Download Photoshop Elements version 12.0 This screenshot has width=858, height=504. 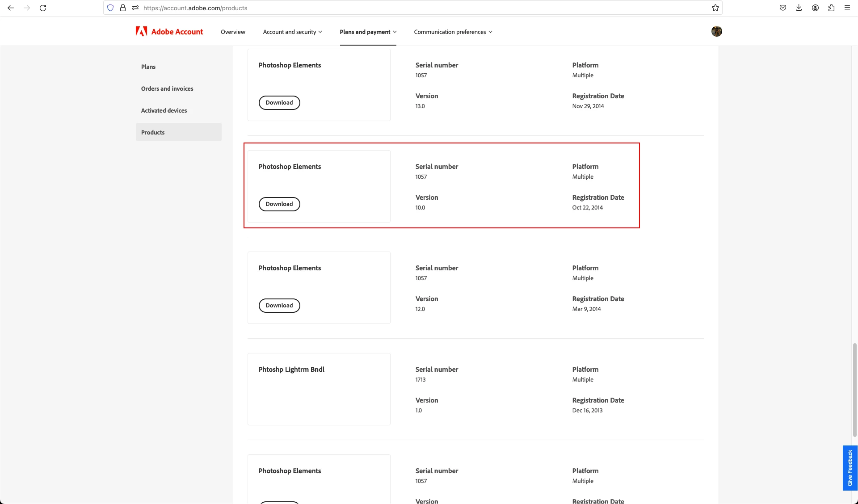coord(279,306)
